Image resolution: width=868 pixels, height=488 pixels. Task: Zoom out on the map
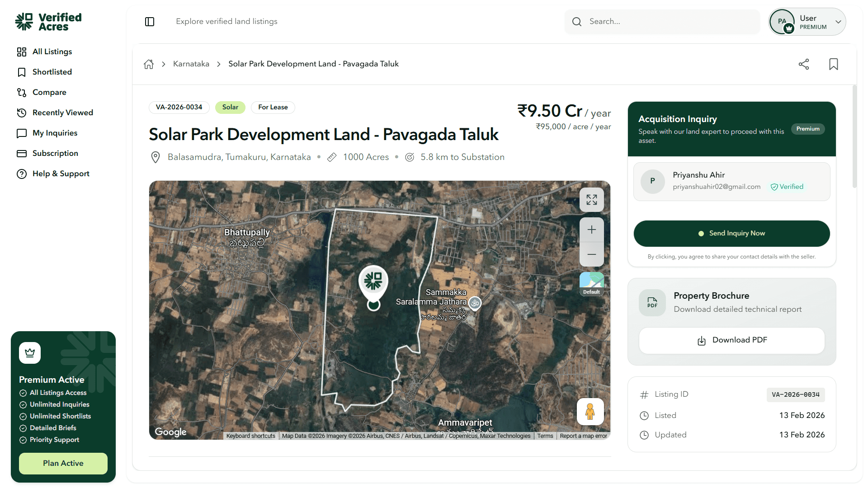click(591, 254)
